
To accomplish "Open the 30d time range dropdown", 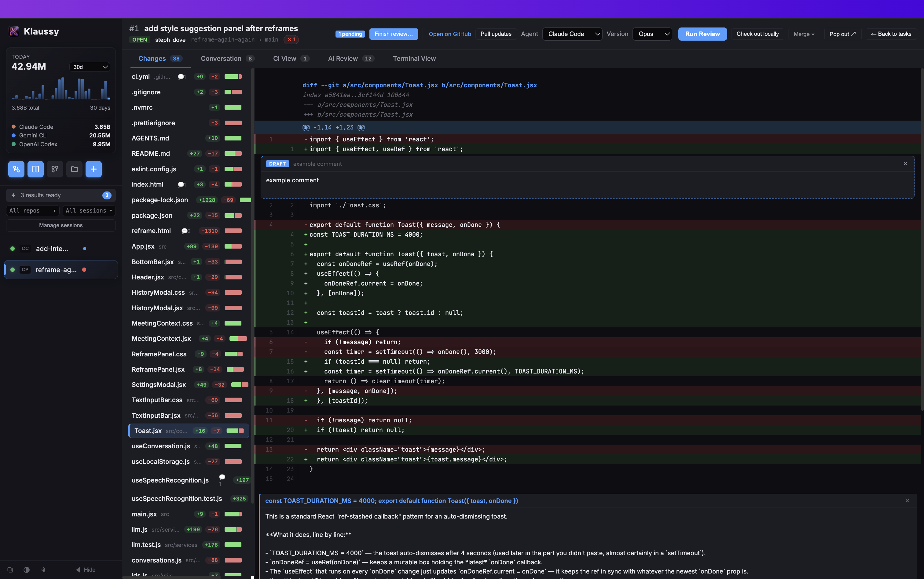I will click(90, 67).
